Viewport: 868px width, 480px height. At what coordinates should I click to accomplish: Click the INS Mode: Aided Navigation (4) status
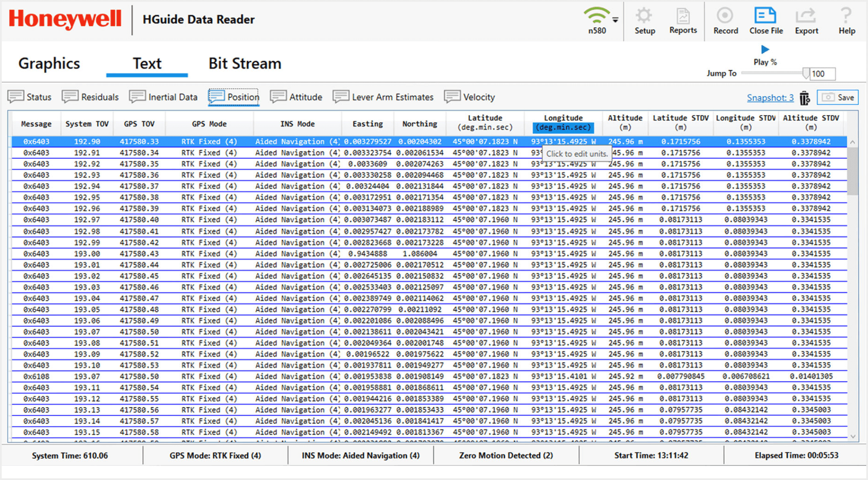coord(360,456)
